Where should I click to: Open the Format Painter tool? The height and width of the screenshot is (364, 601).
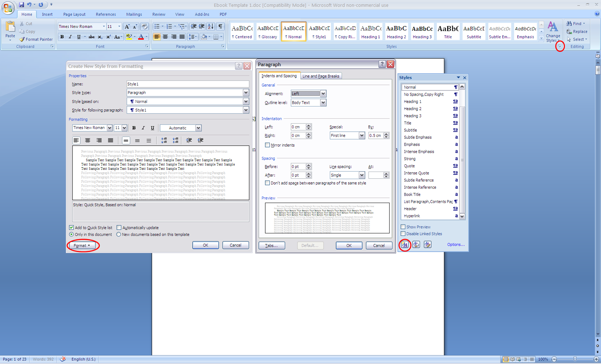(x=36, y=39)
